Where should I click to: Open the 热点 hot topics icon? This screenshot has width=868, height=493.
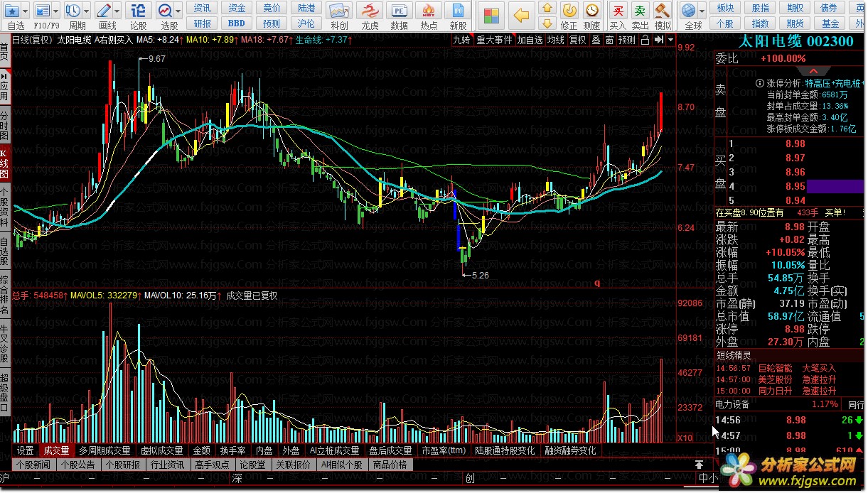point(429,11)
